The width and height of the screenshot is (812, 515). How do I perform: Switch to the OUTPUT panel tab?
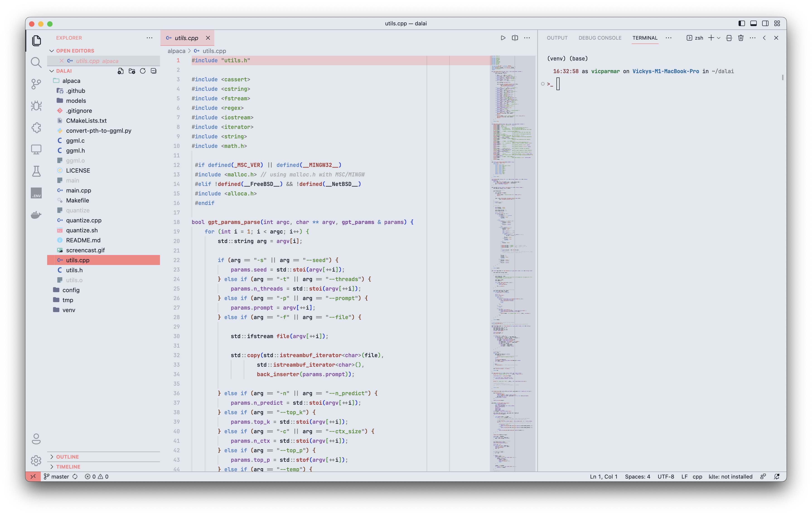click(557, 38)
